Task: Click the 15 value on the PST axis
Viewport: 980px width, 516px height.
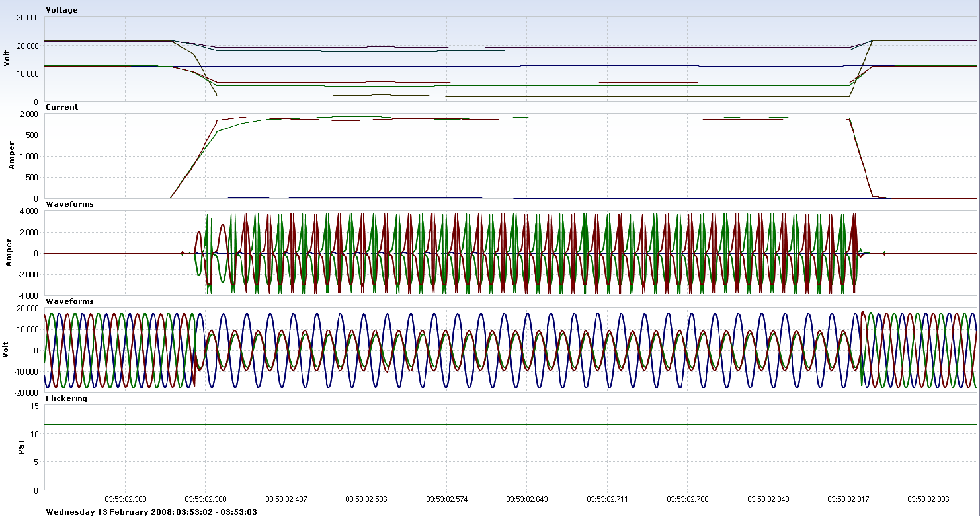Action: click(x=36, y=406)
